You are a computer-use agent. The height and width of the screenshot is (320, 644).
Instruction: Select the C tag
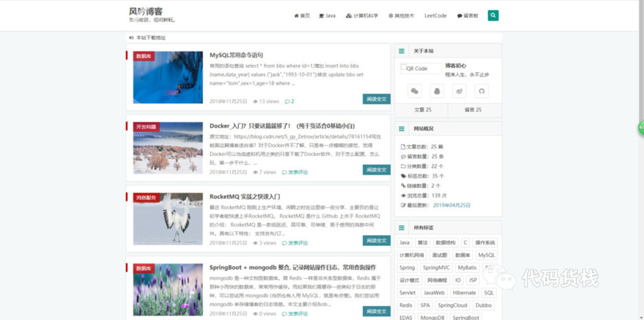(x=466, y=243)
